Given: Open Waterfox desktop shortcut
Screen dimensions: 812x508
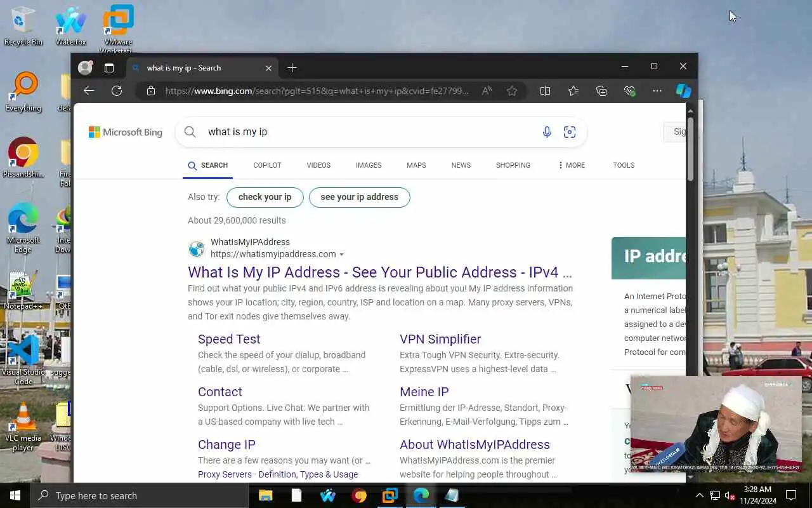Looking at the screenshot, I should 71,27.
